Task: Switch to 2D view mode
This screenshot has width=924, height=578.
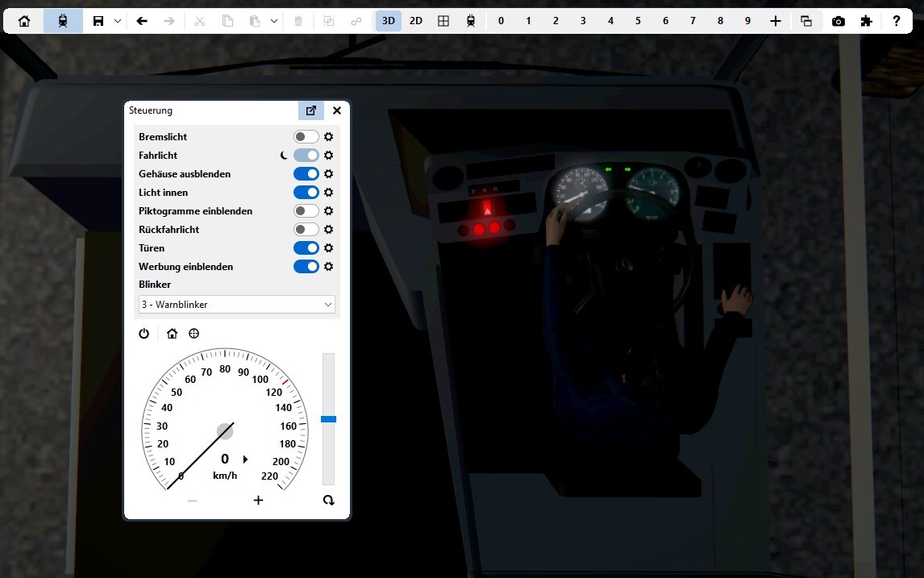Action: 415,21
